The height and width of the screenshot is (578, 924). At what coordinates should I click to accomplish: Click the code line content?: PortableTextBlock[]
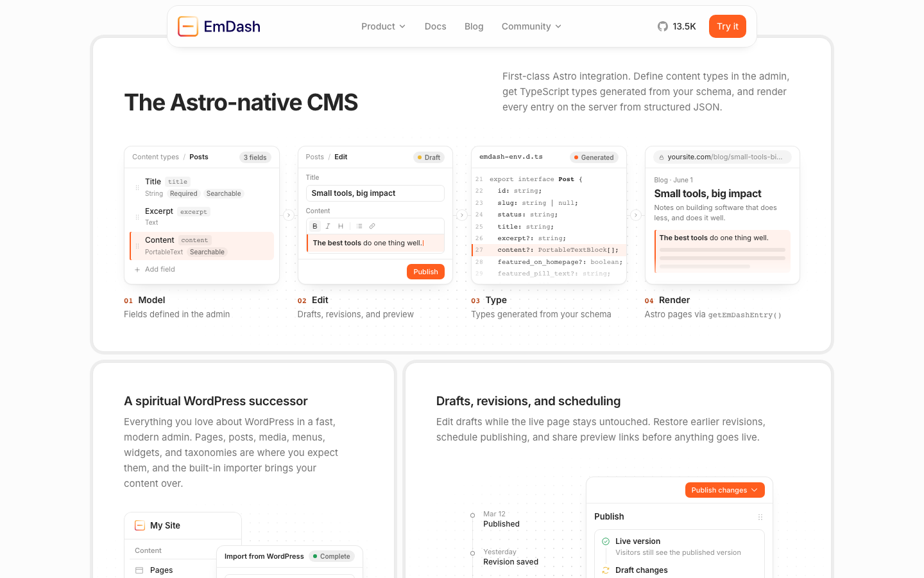pos(549,250)
